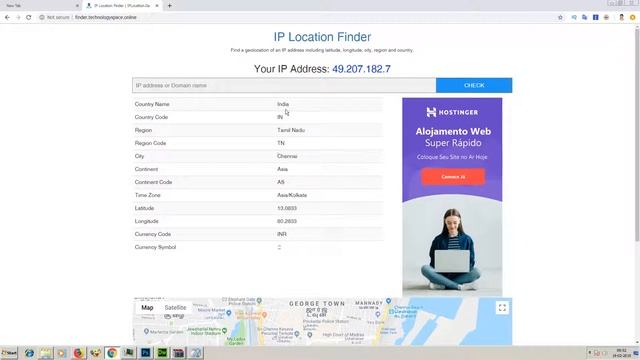Select the IP Location Finder tab
The image size is (640, 360).
[122, 6]
